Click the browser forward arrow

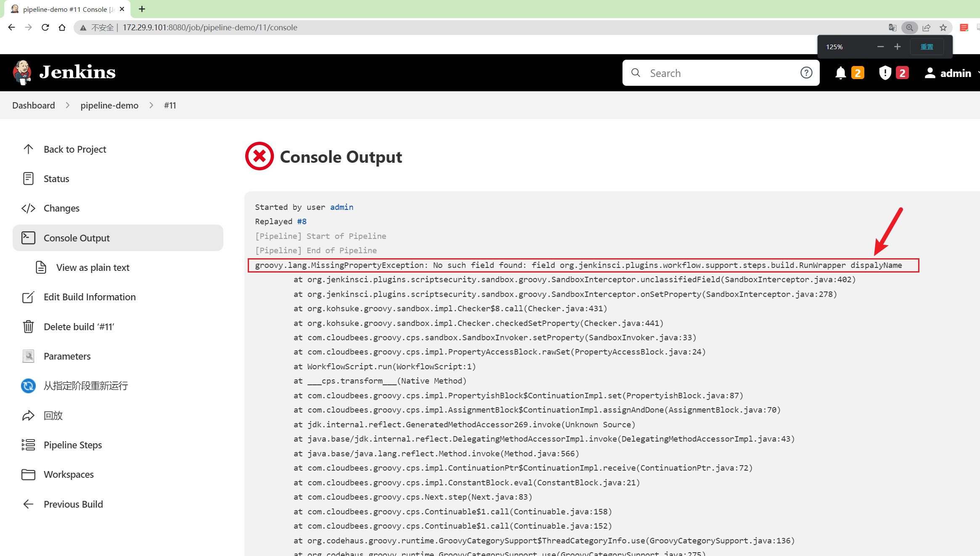tap(28, 27)
